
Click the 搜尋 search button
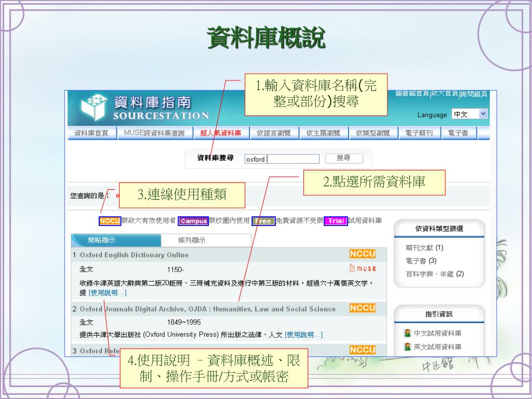(x=344, y=158)
